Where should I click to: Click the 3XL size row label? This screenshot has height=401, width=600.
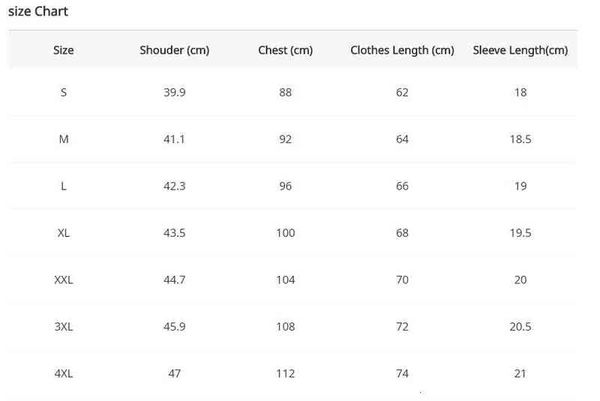[x=64, y=327]
